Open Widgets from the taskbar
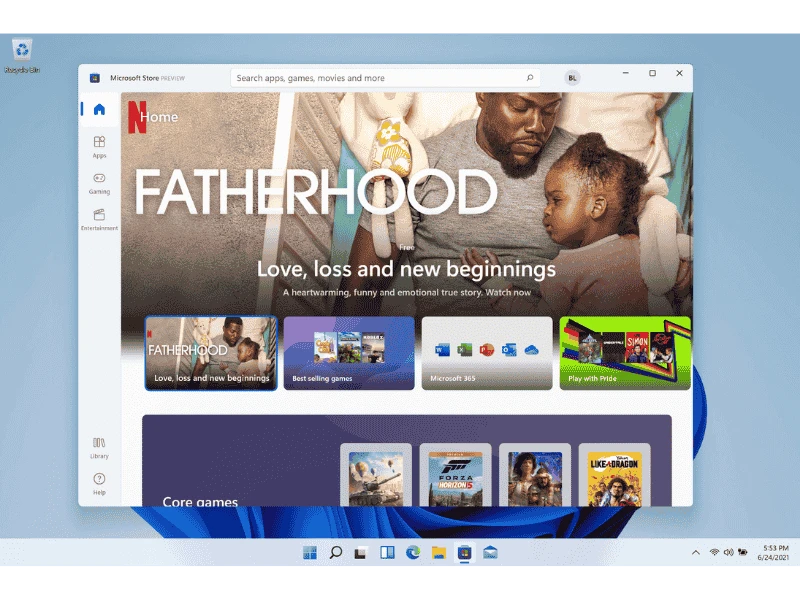Viewport: 800px width, 600px height. (x=387, y=553)
